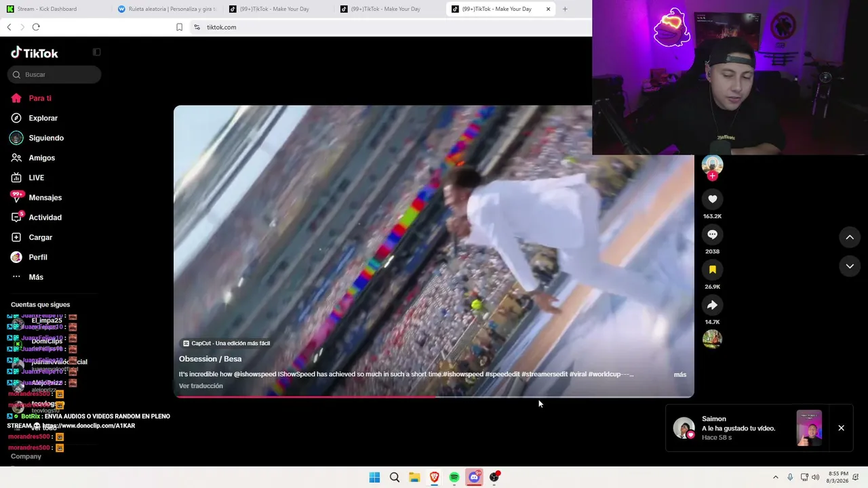Bookmark this page in the browser
The image size is (868, 488).
coord(179,27)
